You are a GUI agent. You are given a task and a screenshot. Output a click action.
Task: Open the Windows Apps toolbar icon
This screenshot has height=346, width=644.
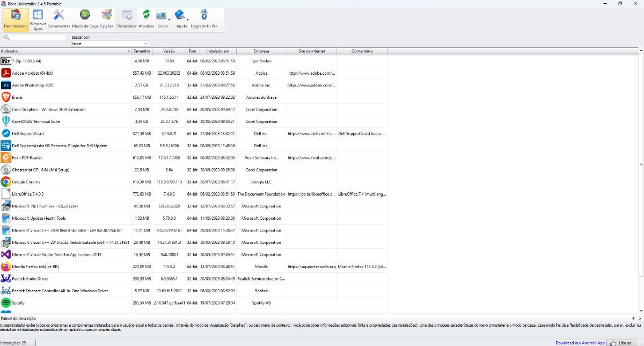38,19
